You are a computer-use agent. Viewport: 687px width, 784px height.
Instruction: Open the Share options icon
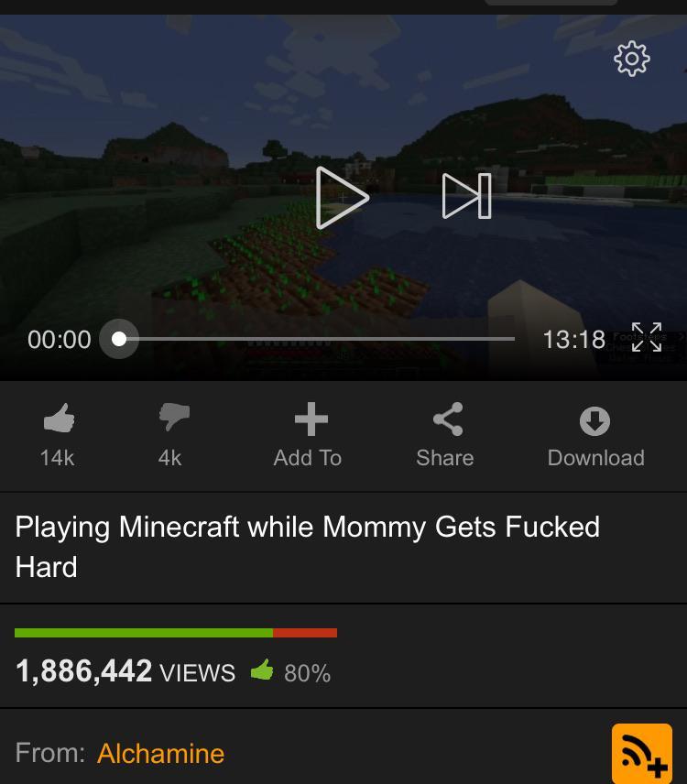click(x=448, y=419)
